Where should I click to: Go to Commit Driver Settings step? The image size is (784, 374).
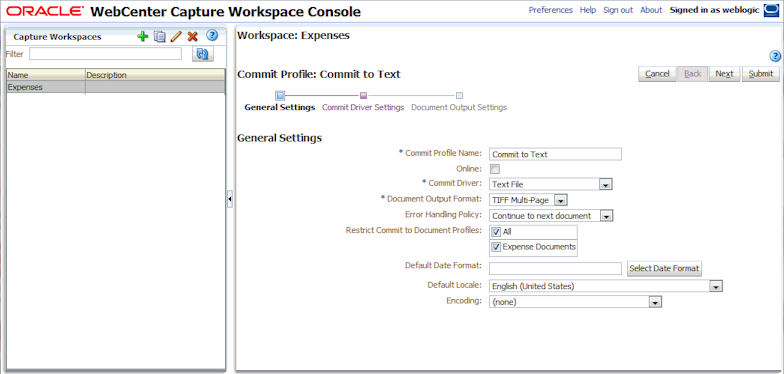[x=363, y=108]
